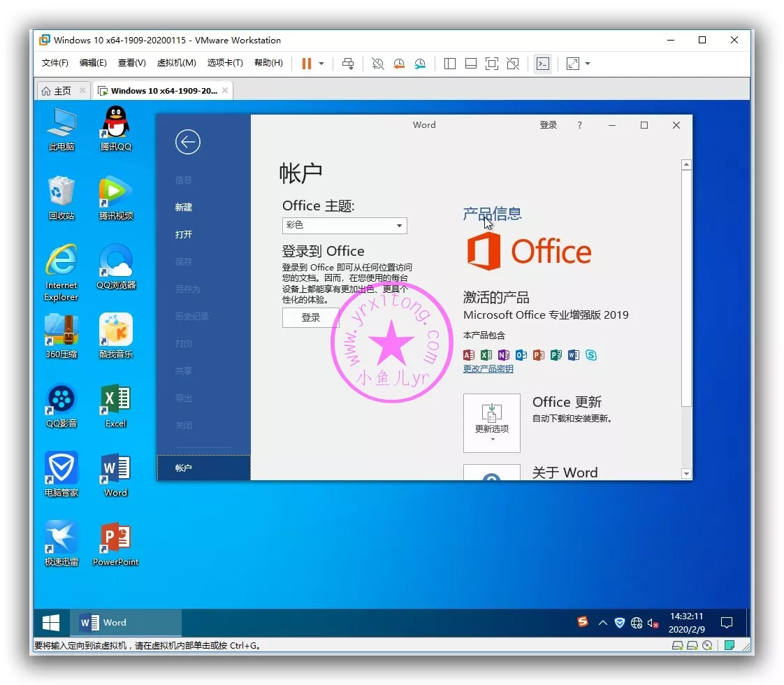Expand the Update Options dropdown button
The image size is (784, 685).
tap(491, 423)
